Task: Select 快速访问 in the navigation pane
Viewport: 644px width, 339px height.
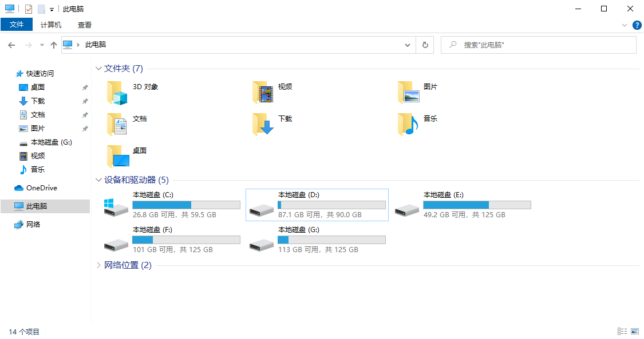Action: pos(40,73)
